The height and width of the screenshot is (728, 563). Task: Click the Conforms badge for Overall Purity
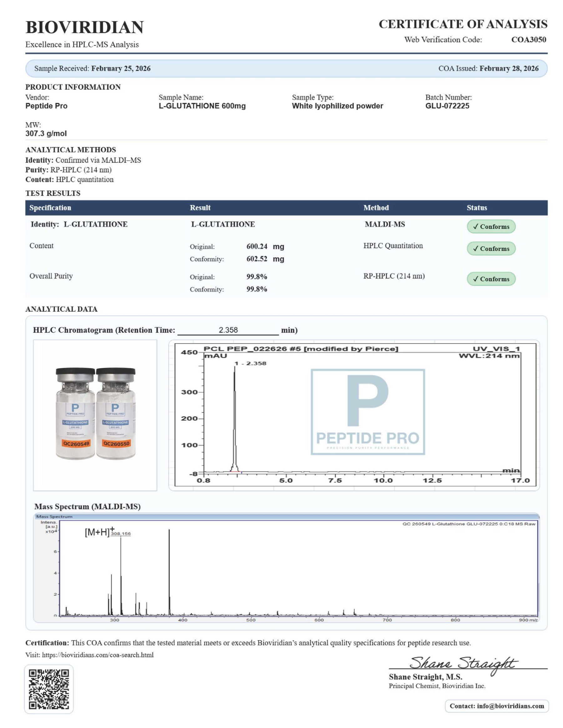click(491, 279)
